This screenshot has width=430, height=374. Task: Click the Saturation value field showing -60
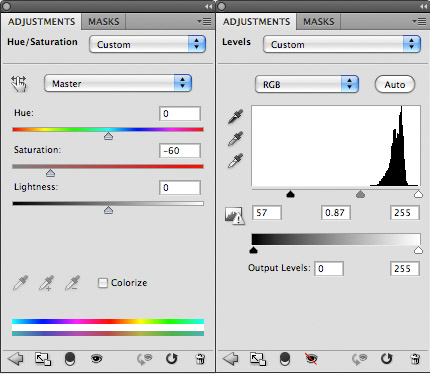(x=180, y=151)
